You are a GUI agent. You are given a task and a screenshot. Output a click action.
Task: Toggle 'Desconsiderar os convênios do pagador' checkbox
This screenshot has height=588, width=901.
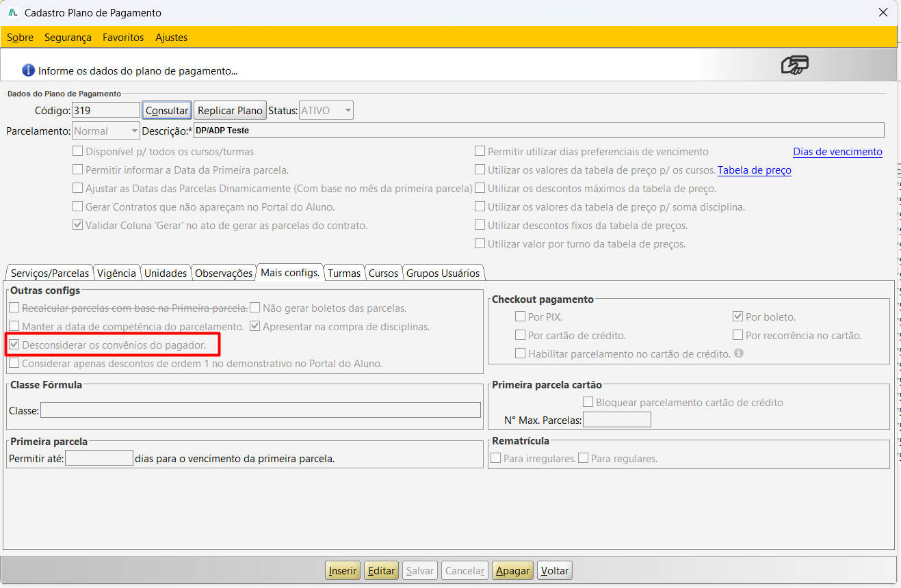(x=14, y=345)
